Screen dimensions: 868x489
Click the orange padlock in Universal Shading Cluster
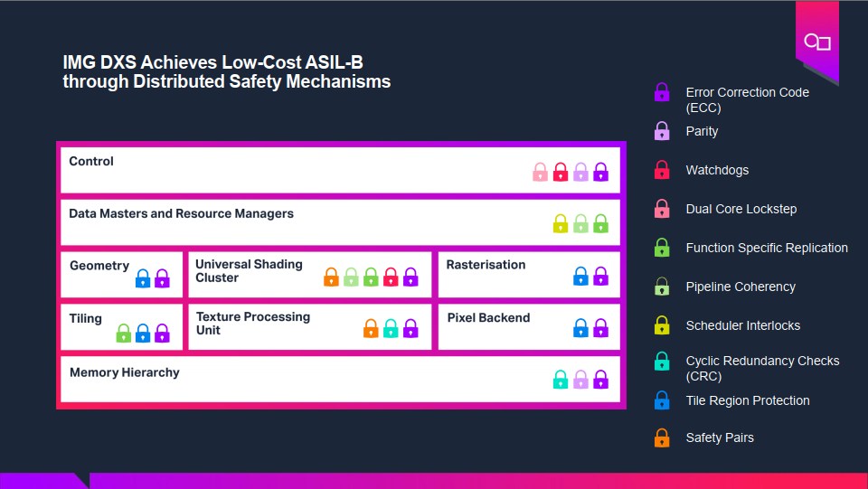tap(332, 277)
